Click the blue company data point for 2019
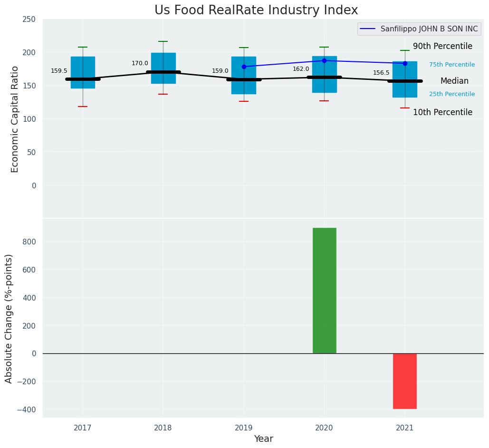 (244, 67)
